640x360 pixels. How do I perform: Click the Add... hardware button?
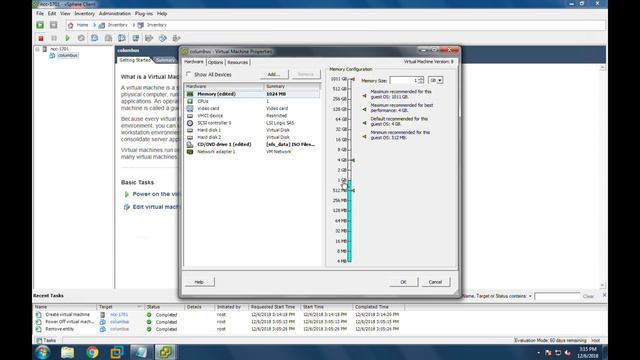pyautogui.click(x=274, y=74)
